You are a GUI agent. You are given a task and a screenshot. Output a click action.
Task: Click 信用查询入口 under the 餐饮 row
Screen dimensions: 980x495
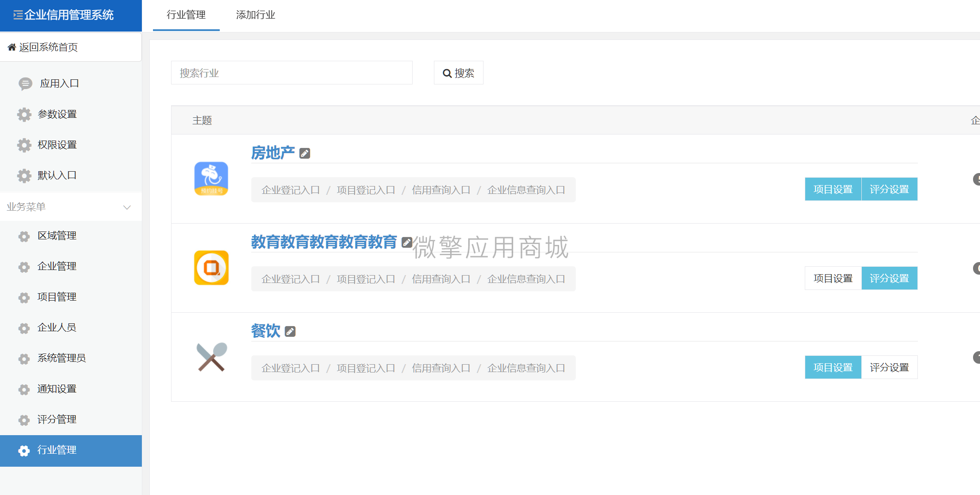441,368
